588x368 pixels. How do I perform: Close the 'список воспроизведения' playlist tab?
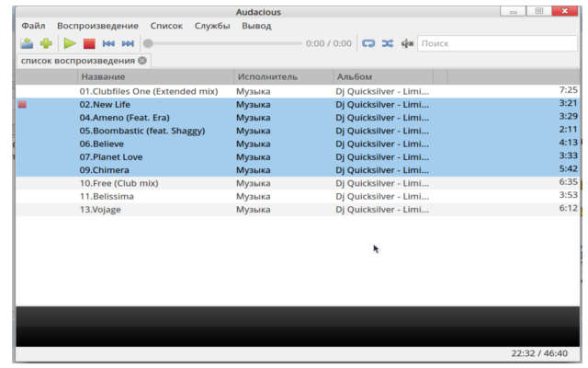point(142,61)
